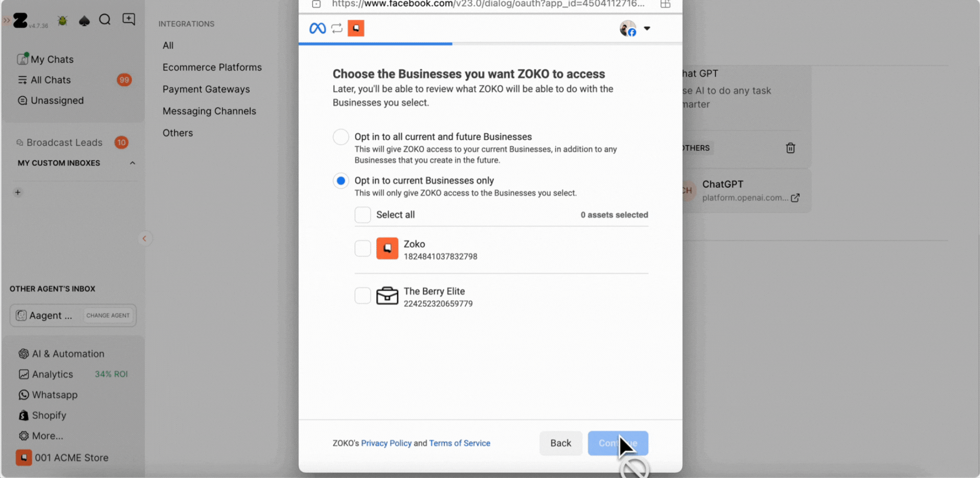Select Payment Gateways category

[206, 89]
